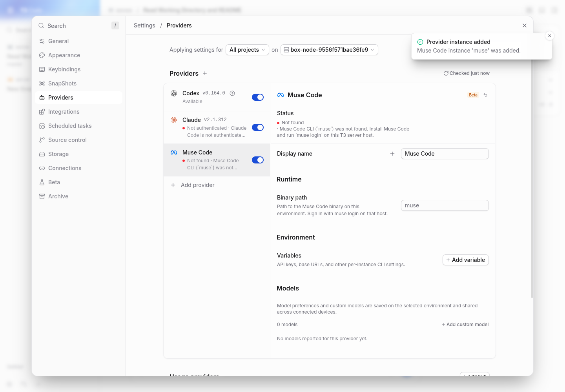Turn off the Muse Code provider toggle
The height and width of the screenshot is (392, 565).
(x=258, y=160)
